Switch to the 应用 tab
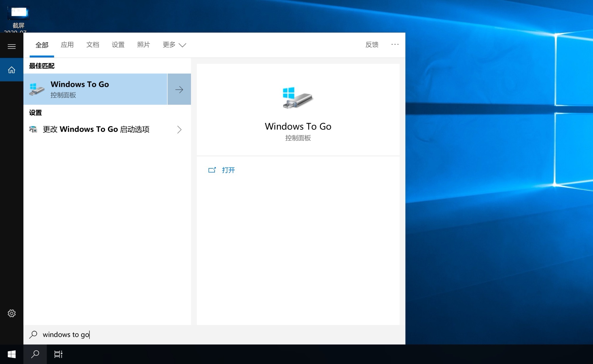The width and height of the screenshot is (593, 364). [67, 45]
